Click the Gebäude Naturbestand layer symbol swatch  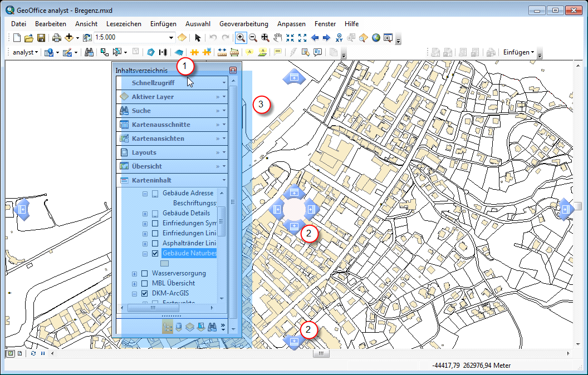click(x=164, y=264)
